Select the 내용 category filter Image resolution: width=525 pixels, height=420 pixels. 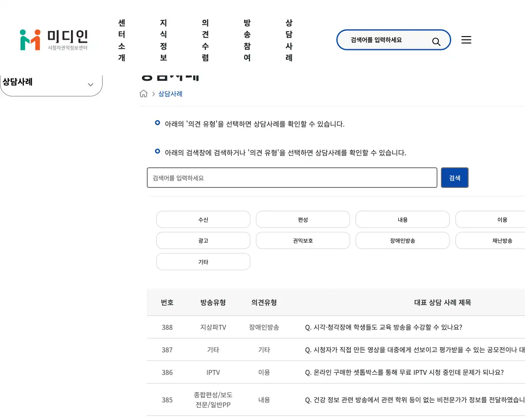(x=402, y=219)
